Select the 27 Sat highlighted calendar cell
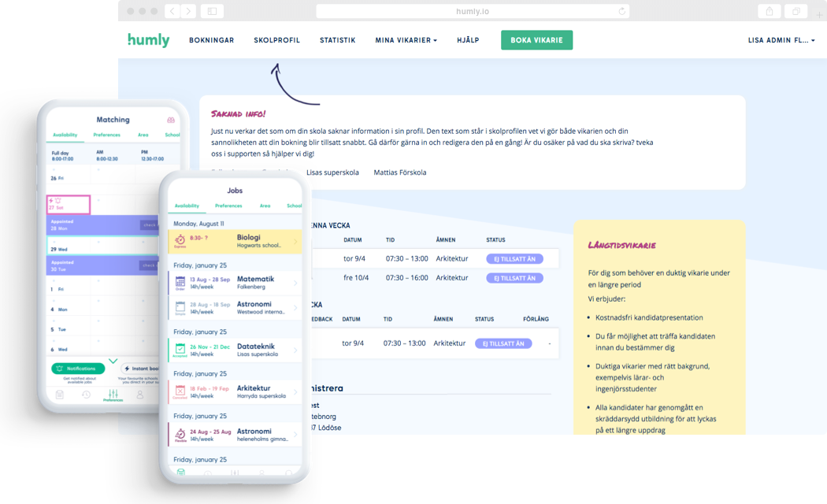827x504 pixels. point(69,205)
